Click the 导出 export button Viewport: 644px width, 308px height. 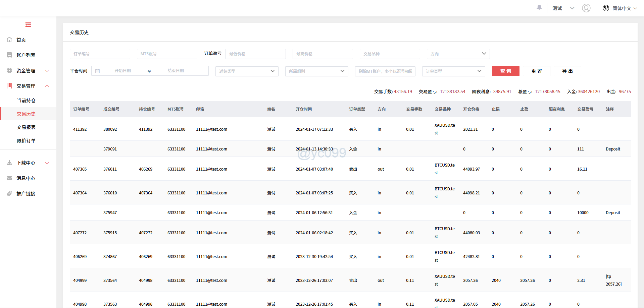(x=567, y=71)
